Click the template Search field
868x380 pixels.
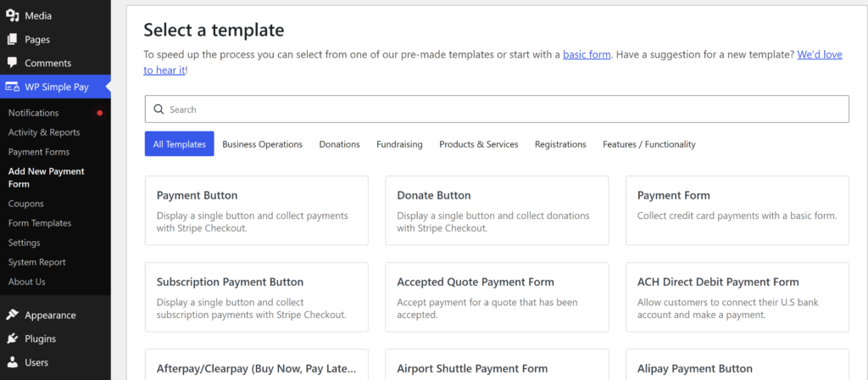click(497, 109)
